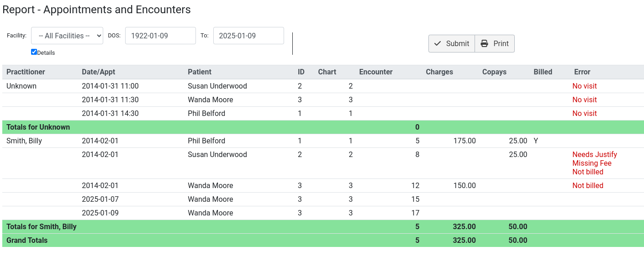Open the All Facilities dropdown
This screenshot has width=644, height=257.
tap(67, 36)
